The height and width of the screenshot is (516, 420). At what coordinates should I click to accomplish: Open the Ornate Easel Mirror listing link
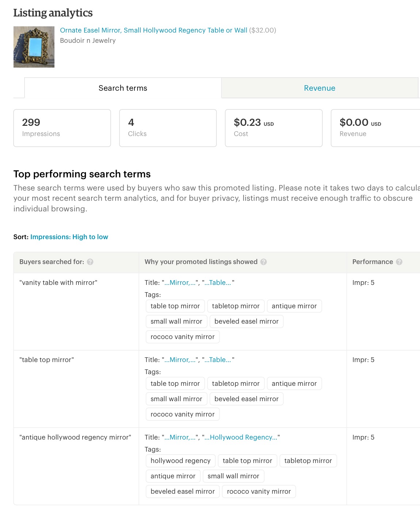[154, 30]
